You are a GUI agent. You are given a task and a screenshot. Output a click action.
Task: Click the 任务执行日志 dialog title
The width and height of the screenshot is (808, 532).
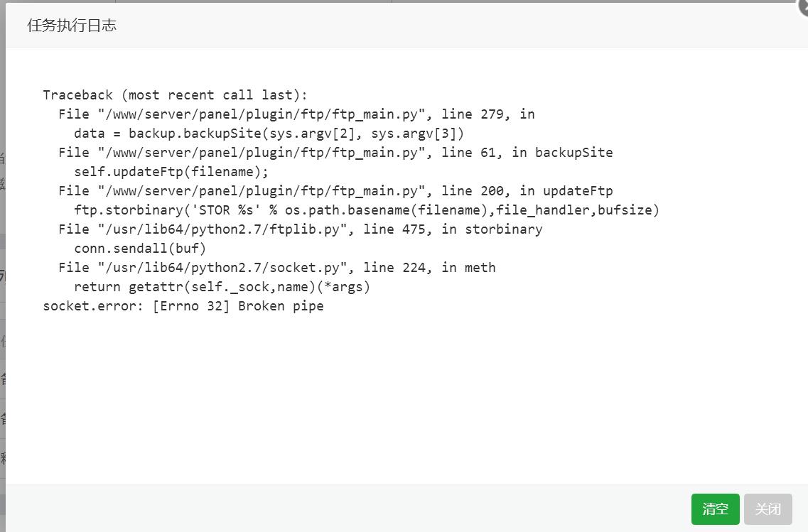pyautogui.click(x=72, y=26)
